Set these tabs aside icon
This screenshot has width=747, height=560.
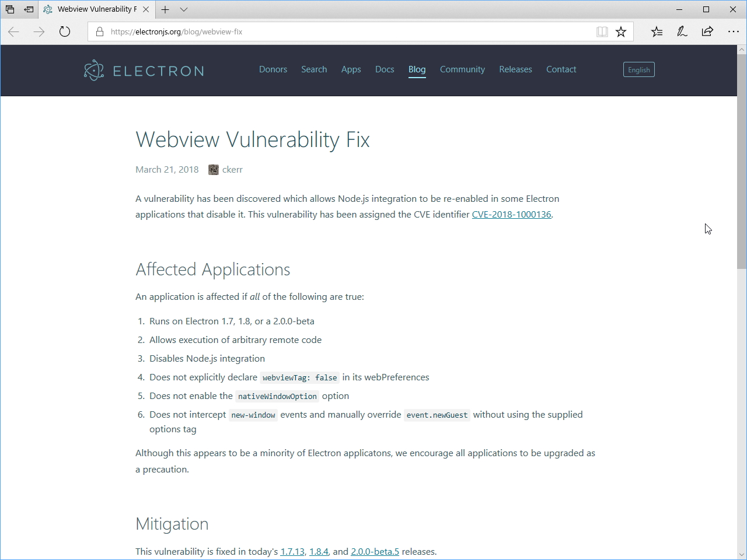29,9
